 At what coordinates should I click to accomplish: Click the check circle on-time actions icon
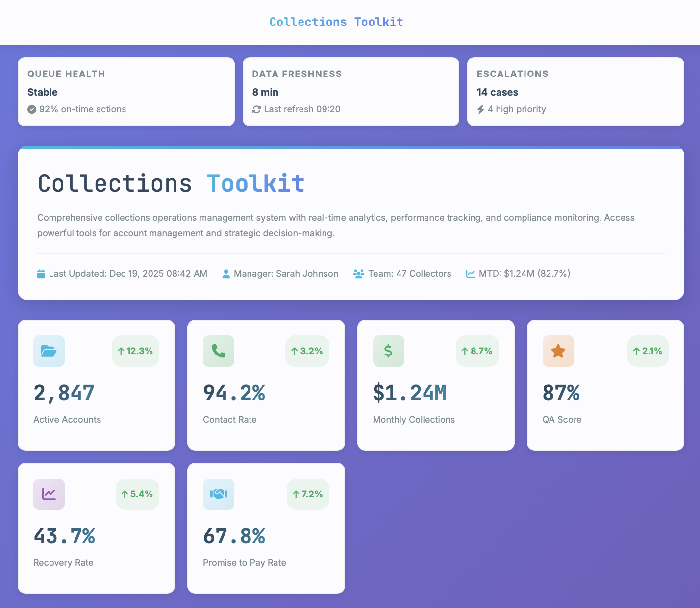(32, 109)
